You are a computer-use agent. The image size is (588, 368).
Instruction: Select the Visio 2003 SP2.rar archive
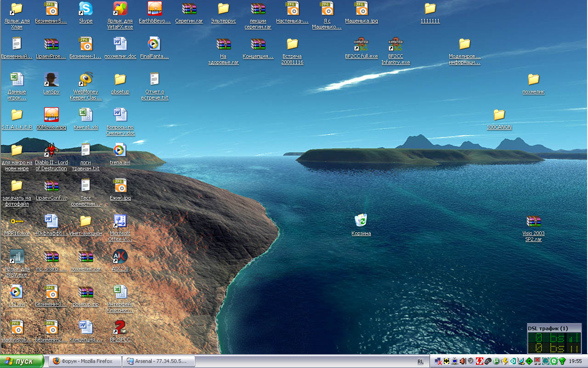533,221
